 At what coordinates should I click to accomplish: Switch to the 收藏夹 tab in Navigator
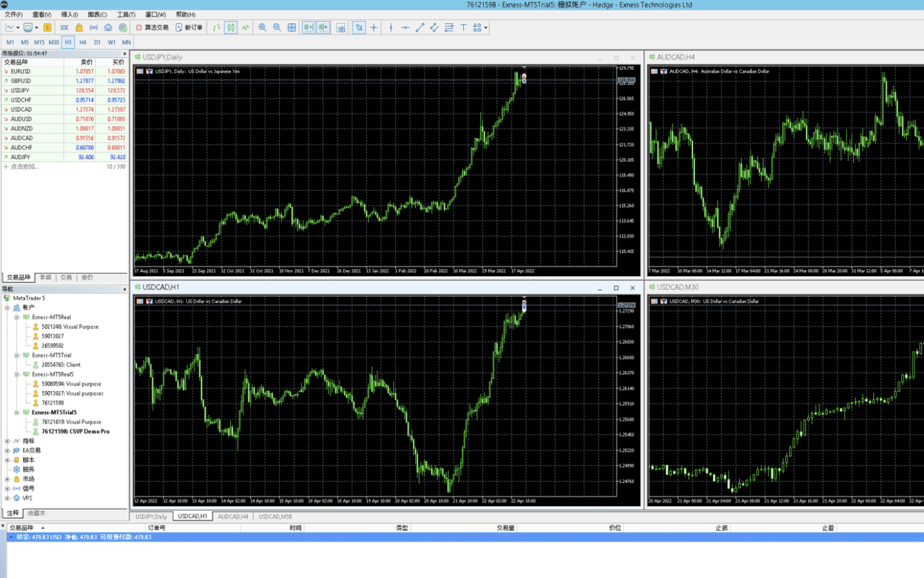(36, 513)
